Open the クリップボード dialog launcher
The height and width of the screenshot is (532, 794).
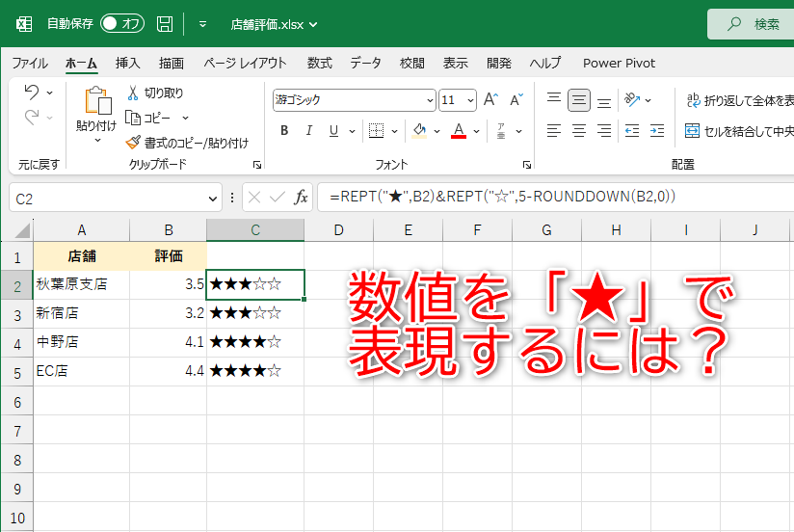tap(257, 165)
